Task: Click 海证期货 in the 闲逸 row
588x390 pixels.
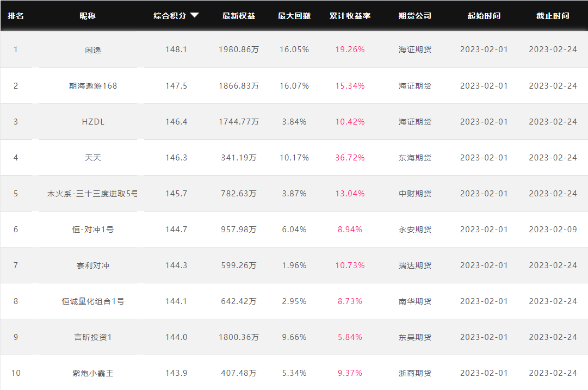Action: point(414,49)
